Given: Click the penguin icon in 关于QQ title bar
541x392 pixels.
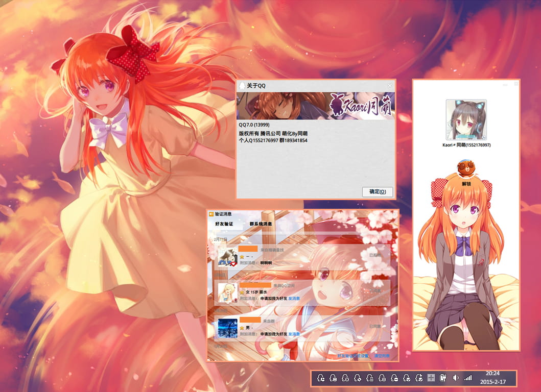Looking at the screenshot, I should 242,86.
